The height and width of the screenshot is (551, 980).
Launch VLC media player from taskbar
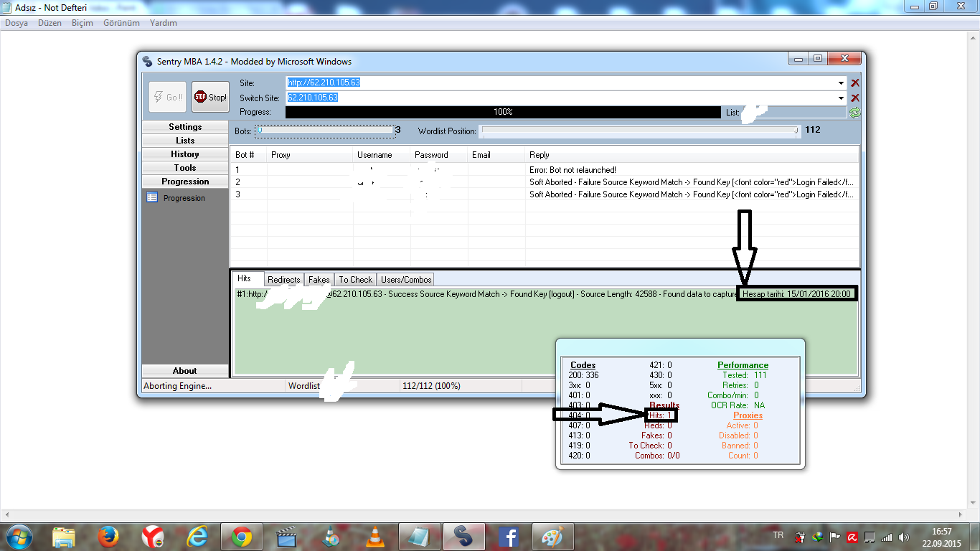[374, 536]
